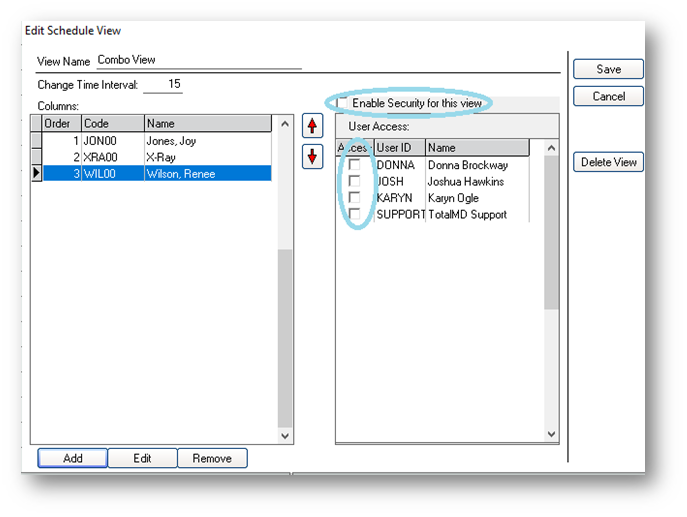Image resolution: width=687 pixels, height=517 pixels.
Task: Click the Change Time Interval field
Action: (x=163, y=85)
